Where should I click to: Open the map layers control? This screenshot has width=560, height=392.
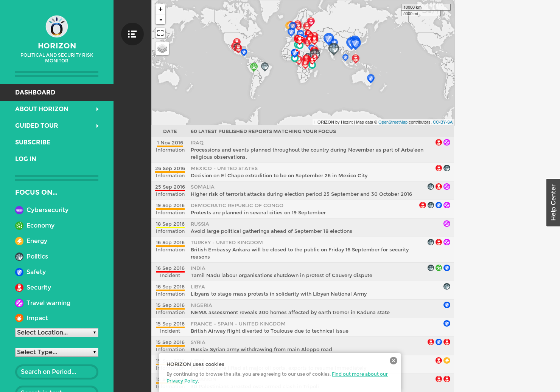pyautogui.click(x=162, y=48)
